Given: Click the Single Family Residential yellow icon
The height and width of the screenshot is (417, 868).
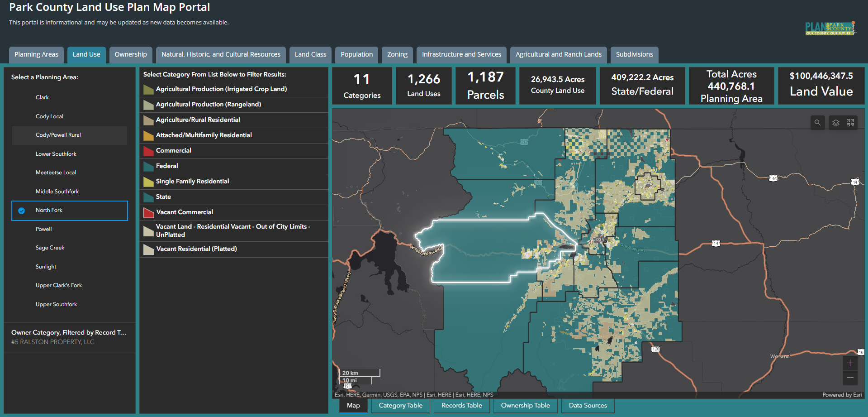Looking at the screenshot, I should pyautogui.click(x=148, y=182).
